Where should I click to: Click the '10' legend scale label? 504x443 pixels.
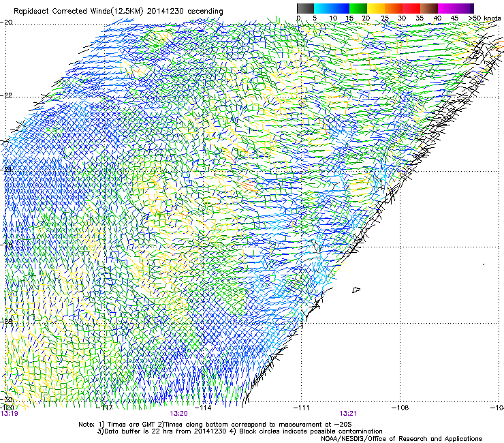click(x=333, y=18)
